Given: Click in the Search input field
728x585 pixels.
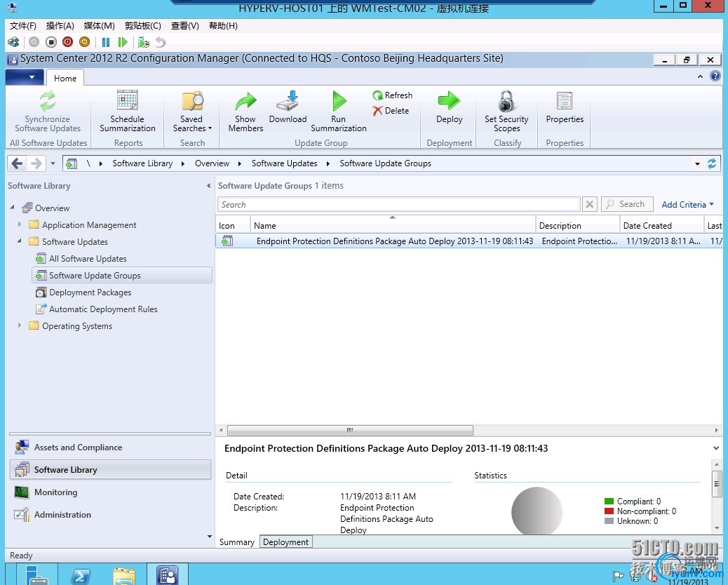Looking at the screenshot, I should tap(399, 204).
